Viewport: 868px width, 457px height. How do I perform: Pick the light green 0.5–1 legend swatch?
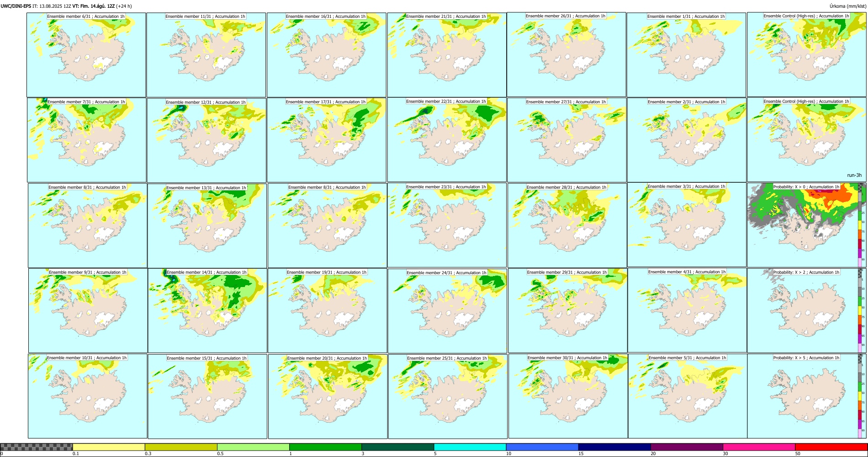tap(253, 447)
